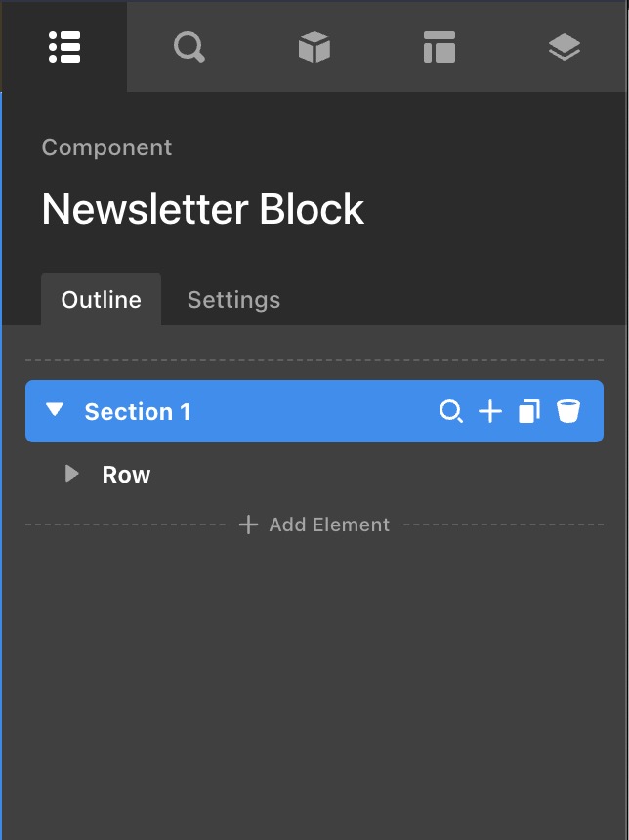Image resolution: width=629 pixels, height=840 pixels.
Task: Open the search panel magnifier icon
Action: 189,47
